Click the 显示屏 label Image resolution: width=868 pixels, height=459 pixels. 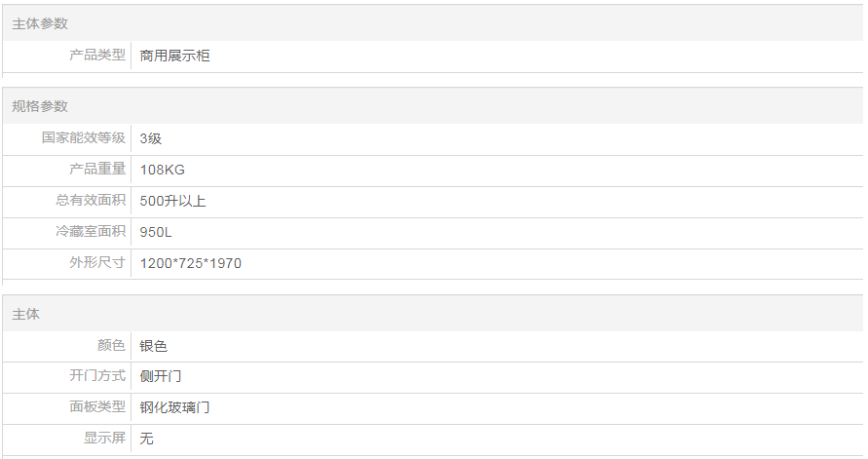pyautogui.click(x=104, y=439)
